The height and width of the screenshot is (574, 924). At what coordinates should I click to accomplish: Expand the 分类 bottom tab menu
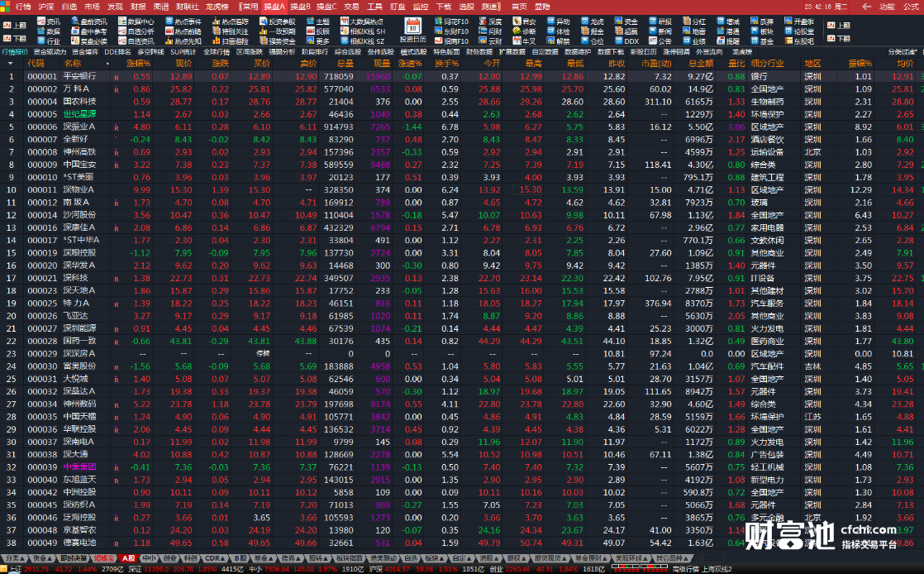pos(13,558)
